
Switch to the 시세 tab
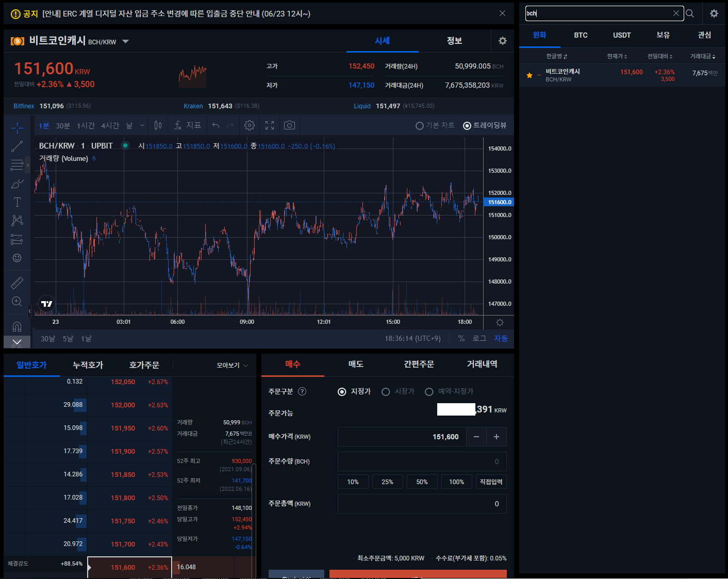pyautogui.click(x=382, y=41)
